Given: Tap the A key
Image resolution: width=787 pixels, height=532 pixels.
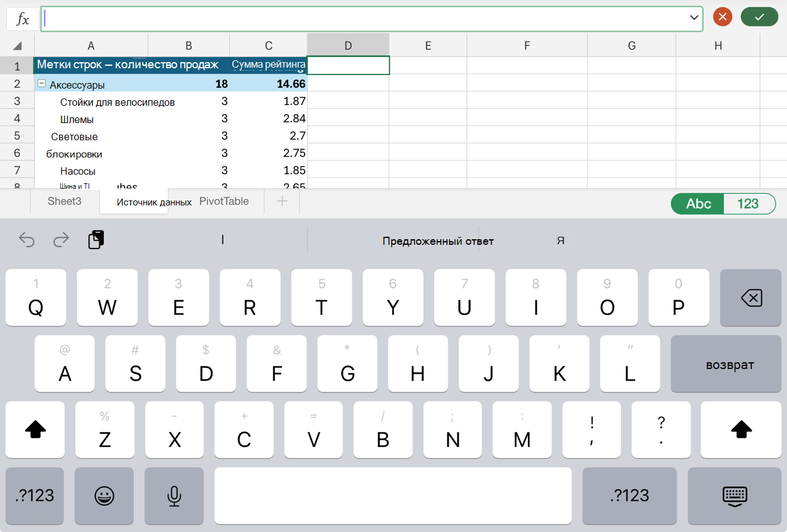Looking at the screenshot, I should 65,364.
